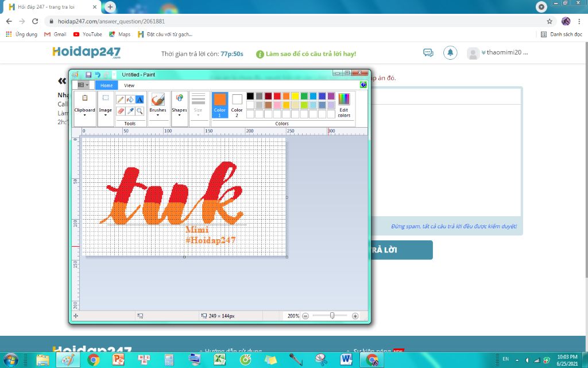The height and width of the screenshot is (368, 588).
Task: Click the clock in the system tray
Action: point(567,360)
